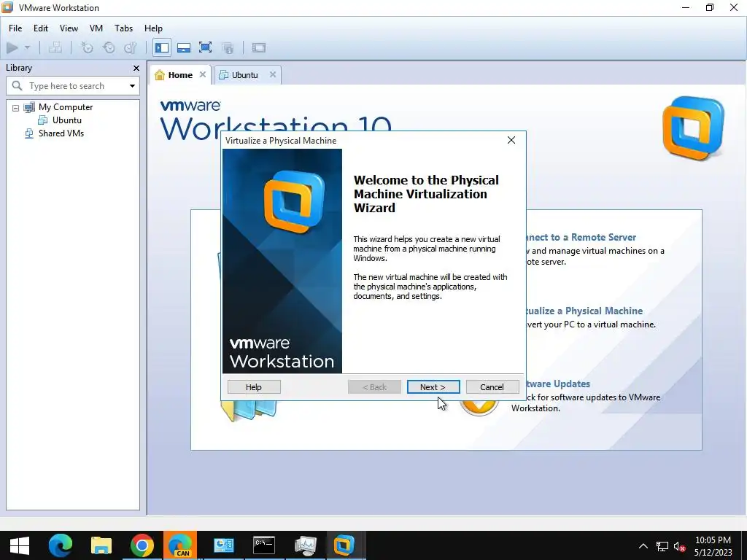Open File Explorer from the taskbar
The height and width of the screenshot is (560, 747).
click(x=101, y=545)
